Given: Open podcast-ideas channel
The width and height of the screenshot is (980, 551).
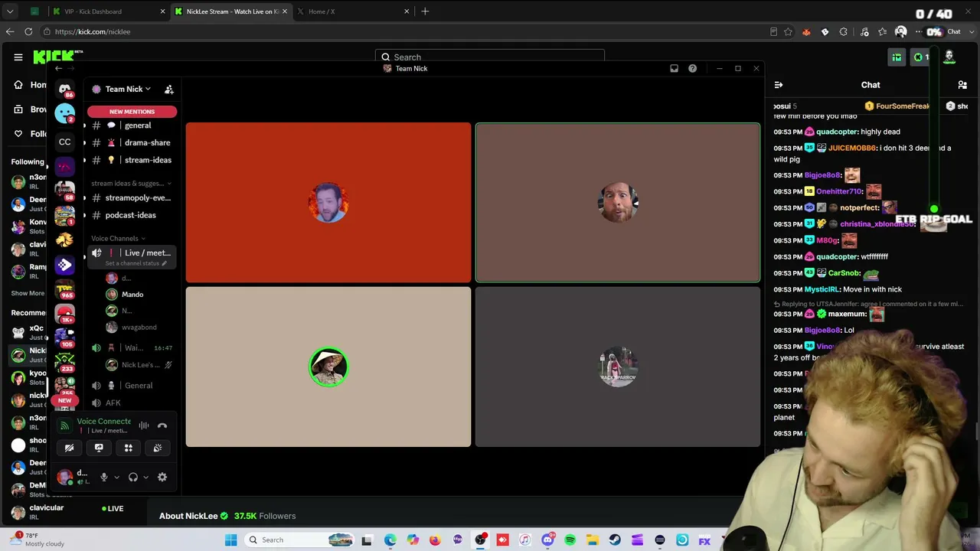Looking at the screenshot, I should tap(132, 215).
